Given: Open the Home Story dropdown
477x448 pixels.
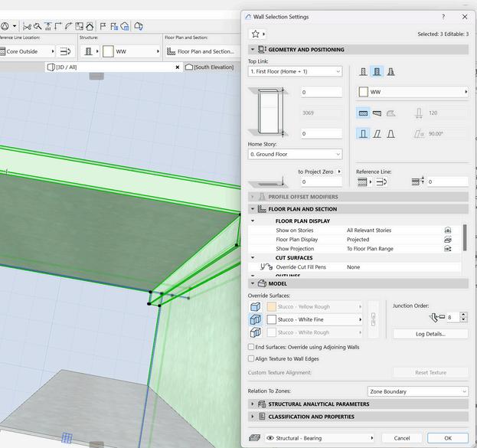Looking at the screenshot, I should point(295,154).
